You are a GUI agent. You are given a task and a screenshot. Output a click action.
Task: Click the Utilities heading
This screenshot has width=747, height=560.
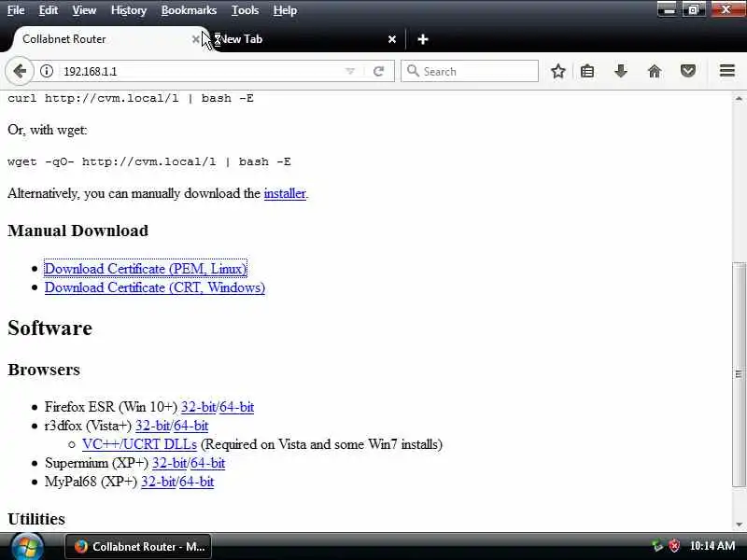coord(36,519)
